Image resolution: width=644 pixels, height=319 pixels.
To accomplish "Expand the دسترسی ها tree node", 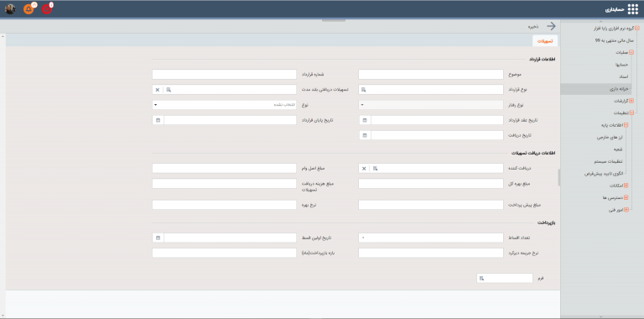I will click(626, 198).
